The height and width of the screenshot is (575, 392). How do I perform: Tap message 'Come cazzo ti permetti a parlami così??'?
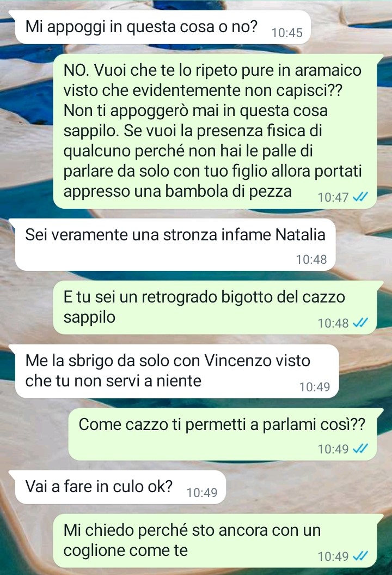[x=223, y=434]
